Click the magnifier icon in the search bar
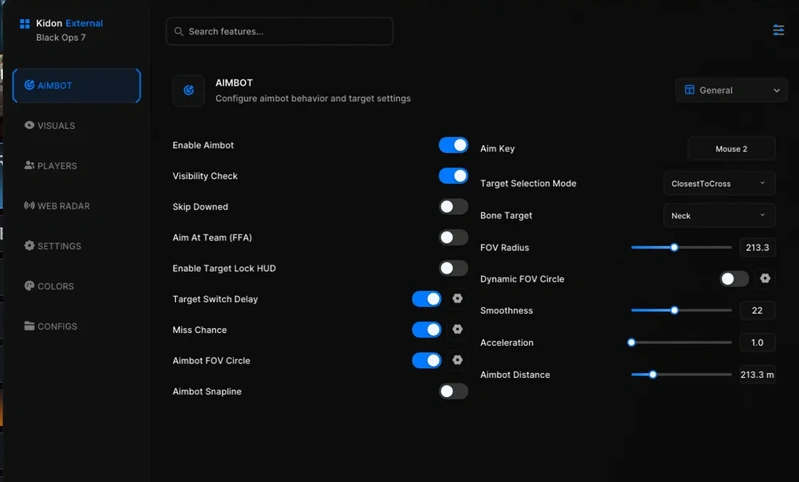799x482 pixels. pos(179,32)
